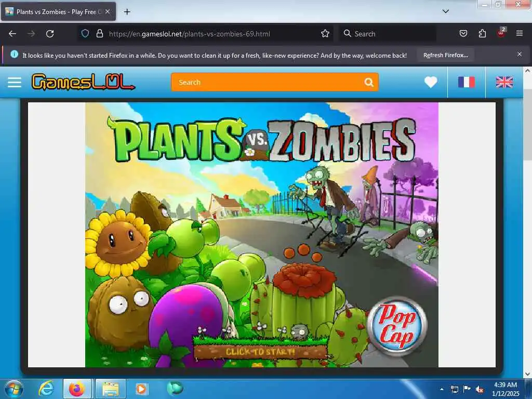Open GamesLOL site hamburger menu
Screen dimensions: 532x399
coord(15,82)
